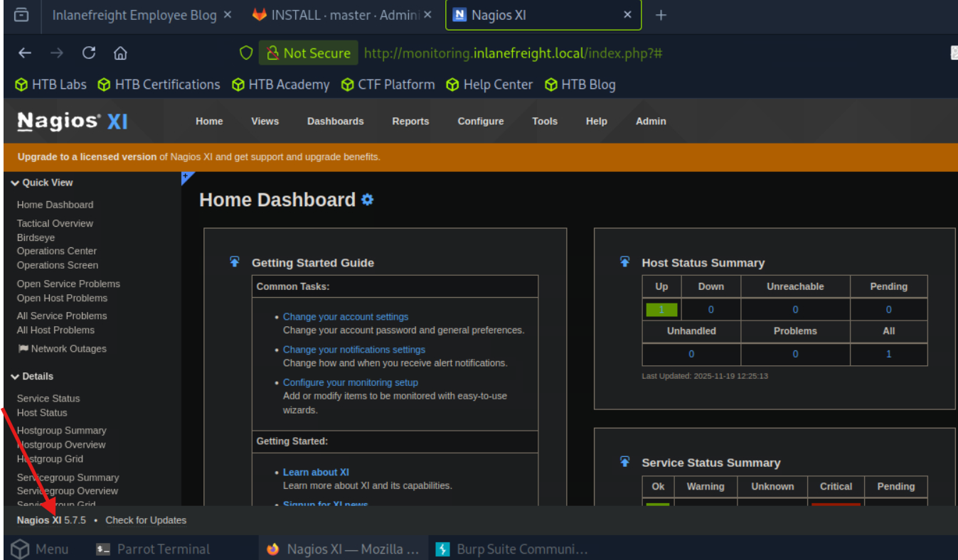This screenshot has width=958, height=560.
Task: Click the Getting Started Guide pin icon
Action: pyautogui.click(x=235, y=262)
